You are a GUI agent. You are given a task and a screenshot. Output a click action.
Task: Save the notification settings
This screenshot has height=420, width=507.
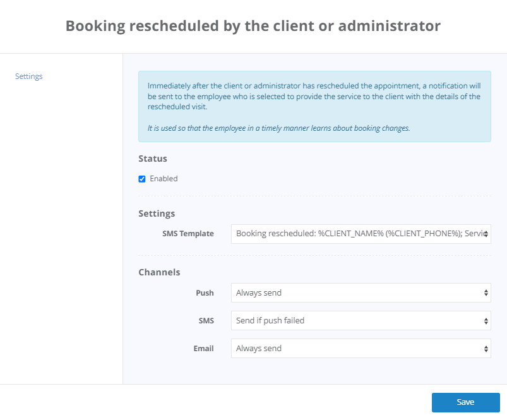[465, 402]
